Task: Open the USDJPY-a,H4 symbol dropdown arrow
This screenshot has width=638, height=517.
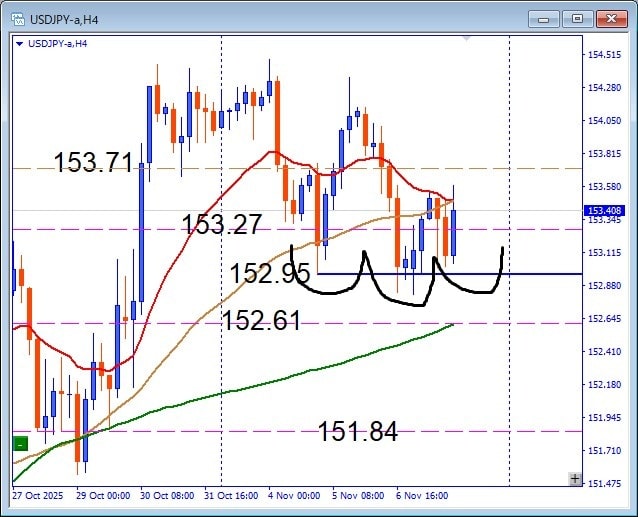Action: click(x=21, y=43)
